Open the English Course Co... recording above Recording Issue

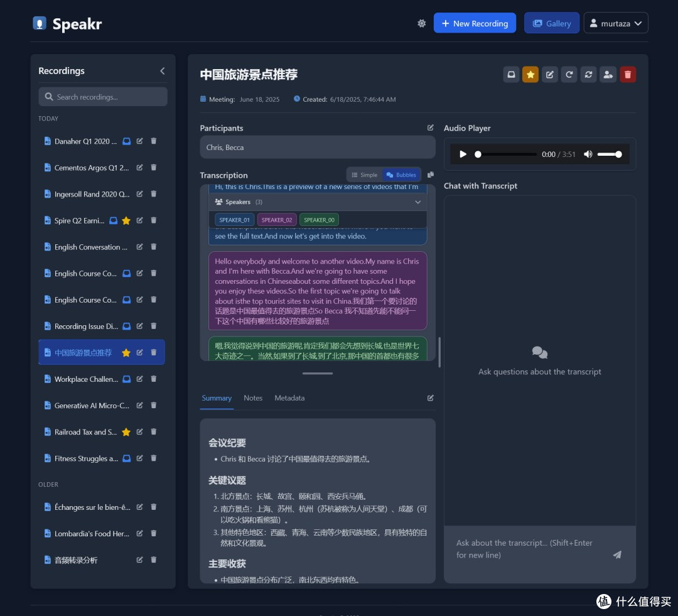point(85,300)
